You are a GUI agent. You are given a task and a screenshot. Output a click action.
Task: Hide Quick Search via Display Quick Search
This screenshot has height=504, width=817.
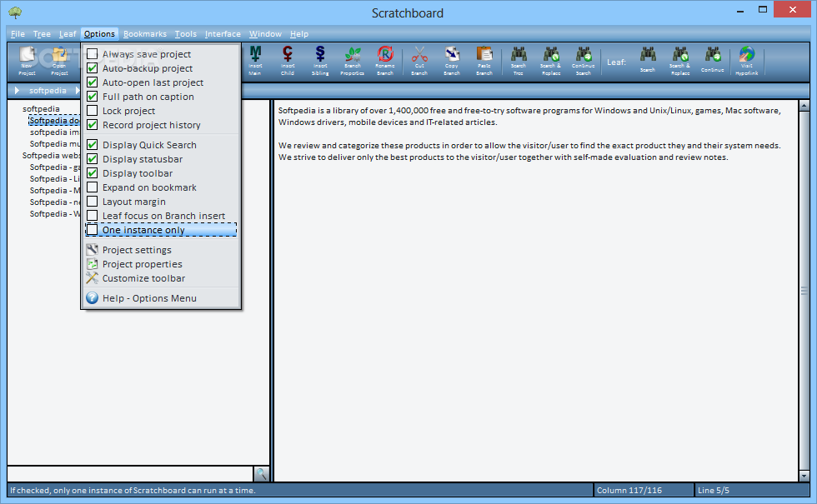pos(93,145)
